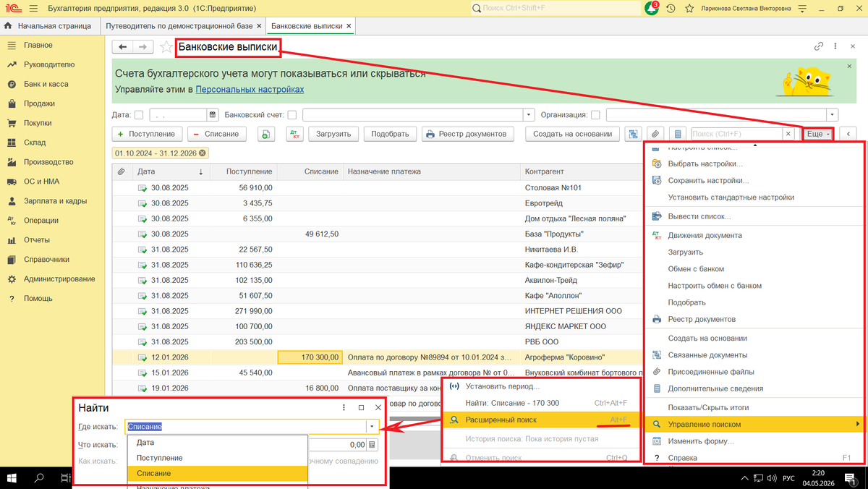
Task: Open the notifications bell icon
Action: [652, 9]
